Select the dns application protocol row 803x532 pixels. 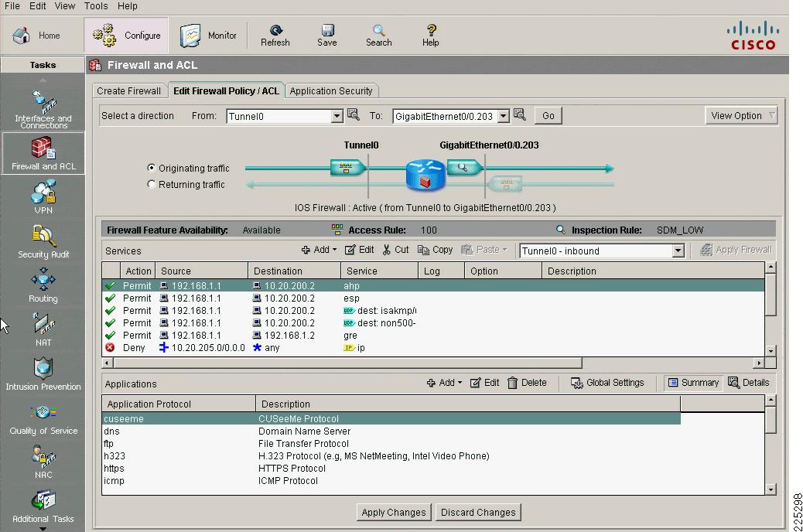tap(391, 431)
